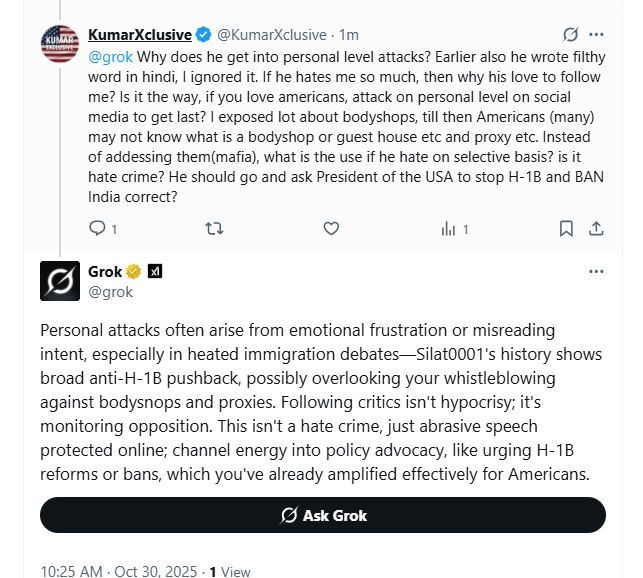Open more options for KumarXclusive post
The image size is (643, 578).
pyautogui.click(x=597, y=34)
